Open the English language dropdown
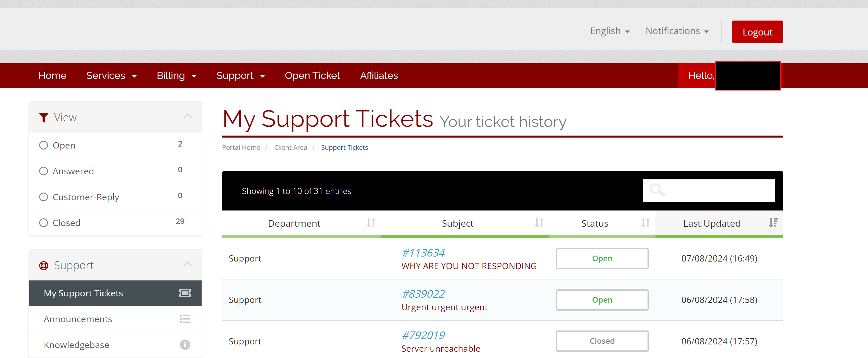868x358 pixels. click(610, 31)
